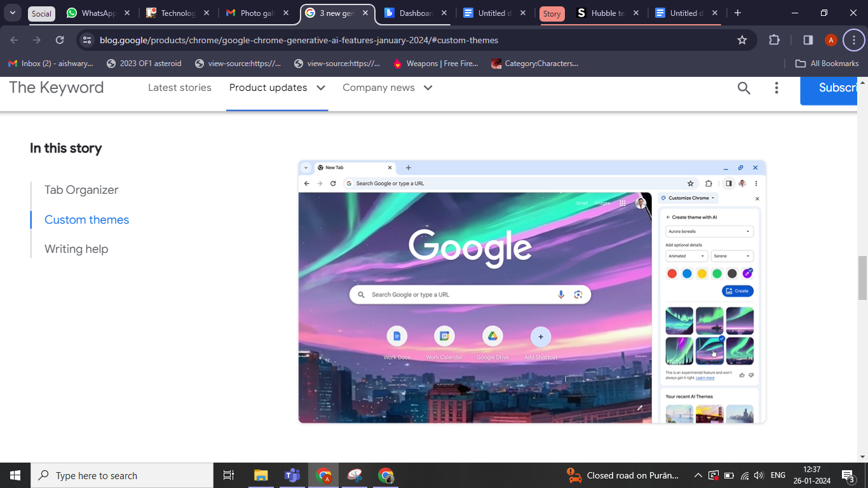Open Latest stories in site navigation
Screen dimensions: 868x488
tap(180, 88)
